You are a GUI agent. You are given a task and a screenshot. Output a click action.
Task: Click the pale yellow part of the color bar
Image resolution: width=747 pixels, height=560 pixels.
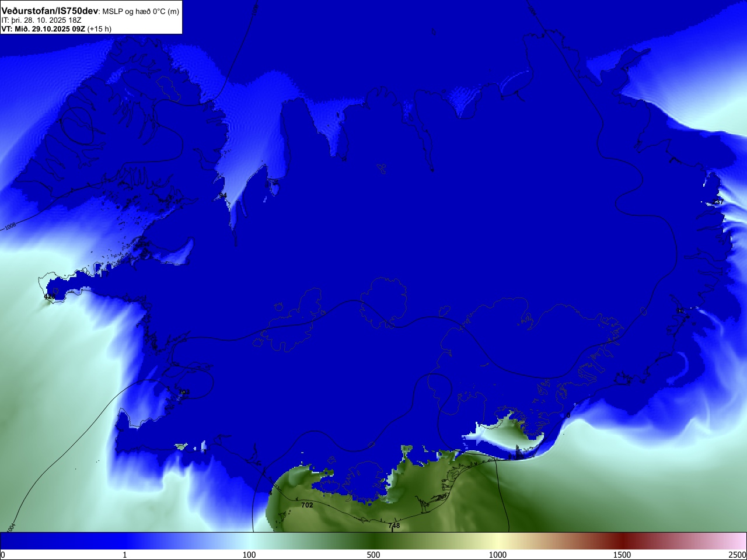click(498, 541)
